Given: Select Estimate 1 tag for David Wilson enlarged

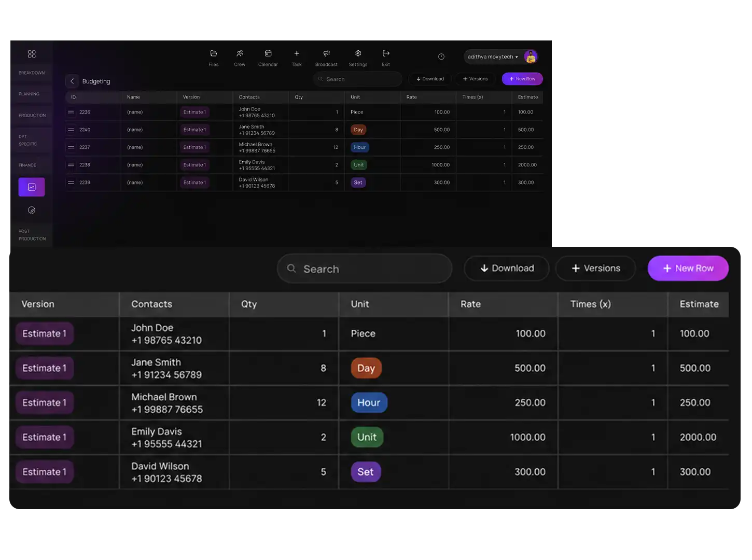Looking at the screenshot, I should (x=45, y=472).
